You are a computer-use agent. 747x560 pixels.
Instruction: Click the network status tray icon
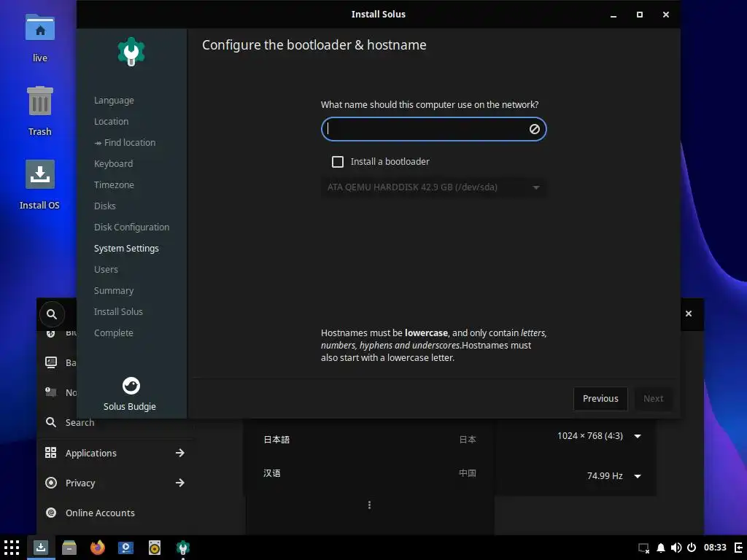click(643, 548)
